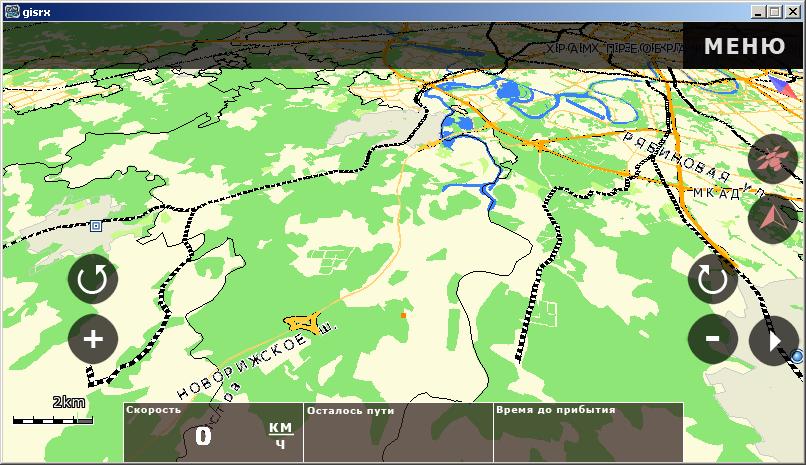Click the Время до прибытия panel

pos(588,432)
